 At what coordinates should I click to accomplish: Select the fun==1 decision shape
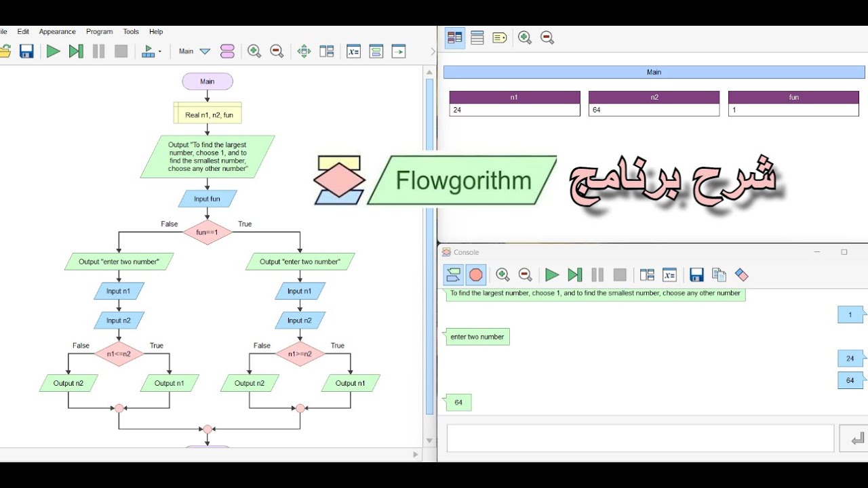pos(208,232)
